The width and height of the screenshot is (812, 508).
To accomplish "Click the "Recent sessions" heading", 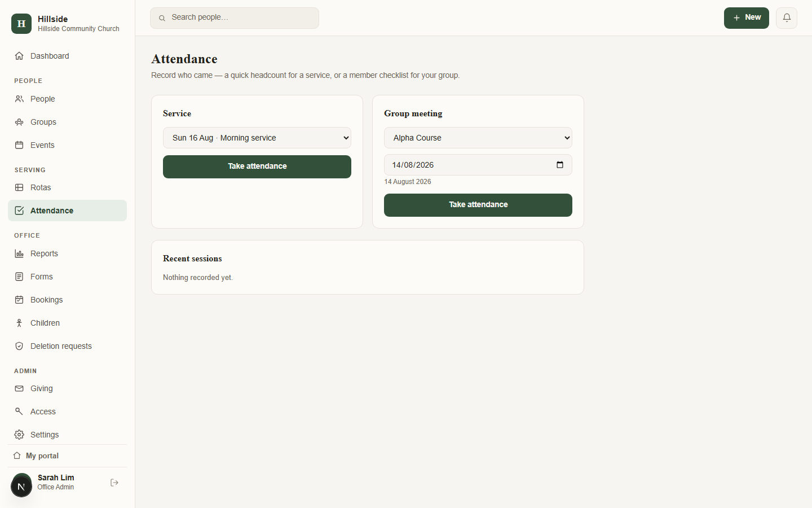I will (192, 259).
